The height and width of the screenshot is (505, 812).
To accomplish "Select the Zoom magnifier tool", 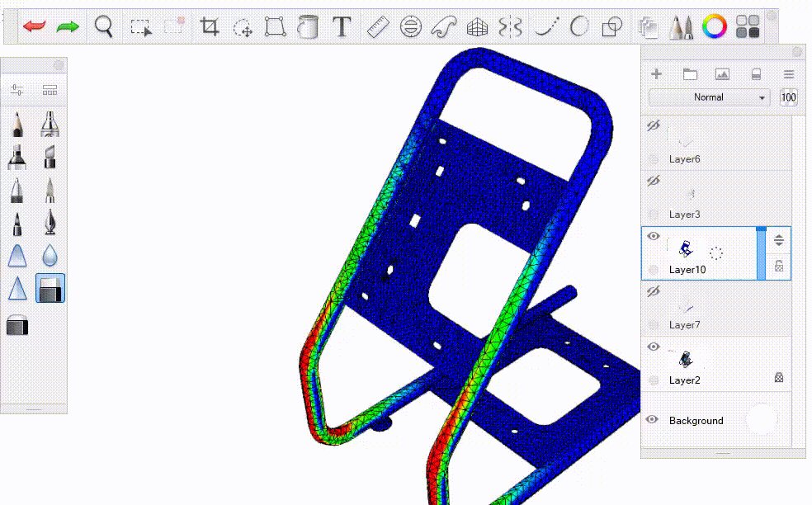I will click(x=104, y=26).
